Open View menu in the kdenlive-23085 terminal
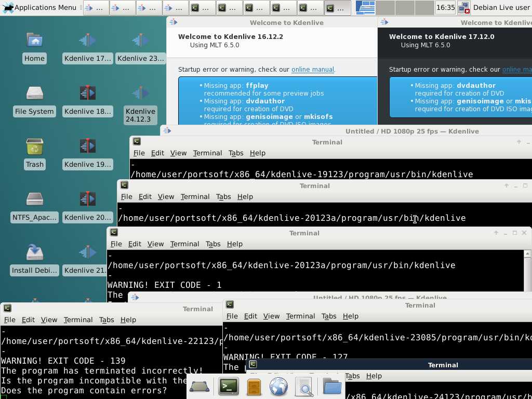Viewport: 532px width, 399px height. (x=271, y=316)
